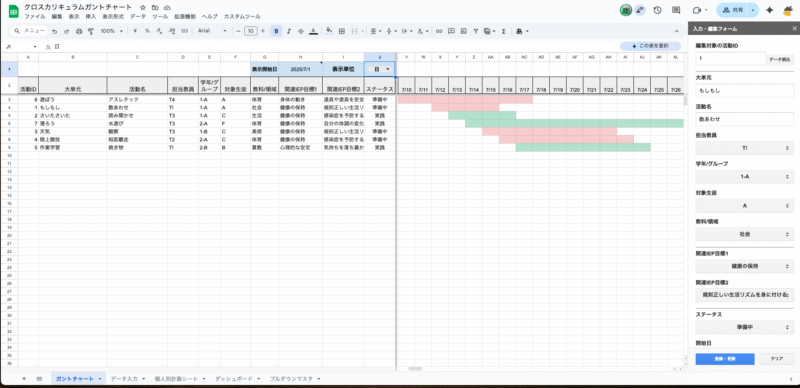Screen dimensions: 800x388
Task: Click the print icon
Action: [x=79, y=31]
